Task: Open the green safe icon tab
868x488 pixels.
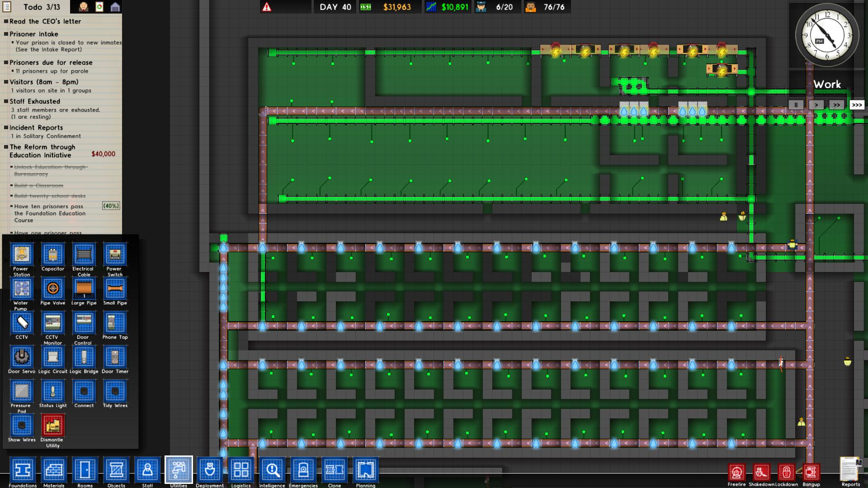Action: coord(99,7)
